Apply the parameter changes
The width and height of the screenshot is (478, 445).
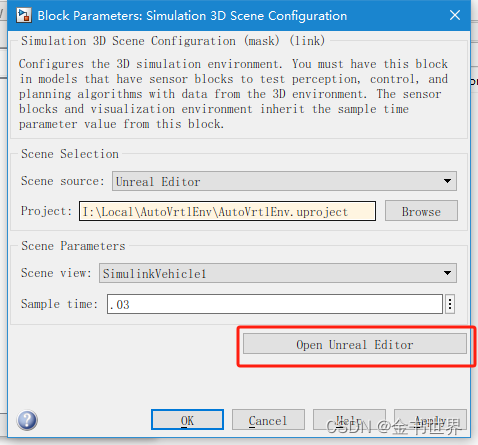coord(430,420)
